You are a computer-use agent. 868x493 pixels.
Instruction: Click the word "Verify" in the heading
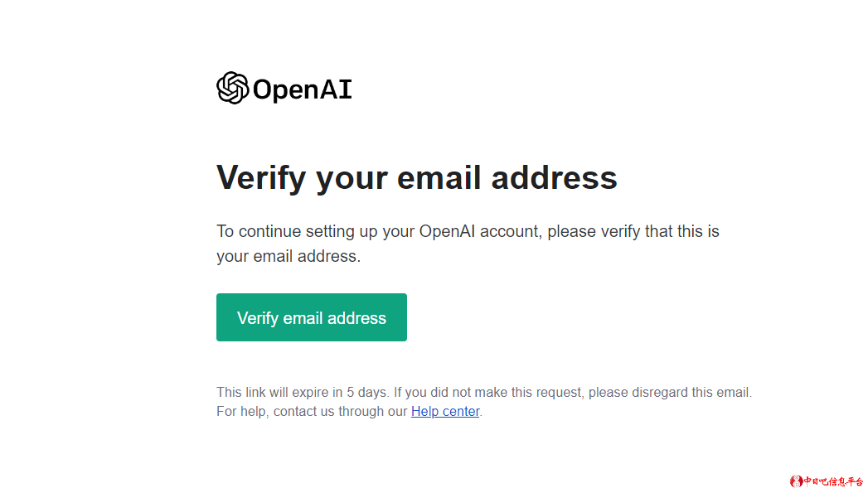[261, 177]
